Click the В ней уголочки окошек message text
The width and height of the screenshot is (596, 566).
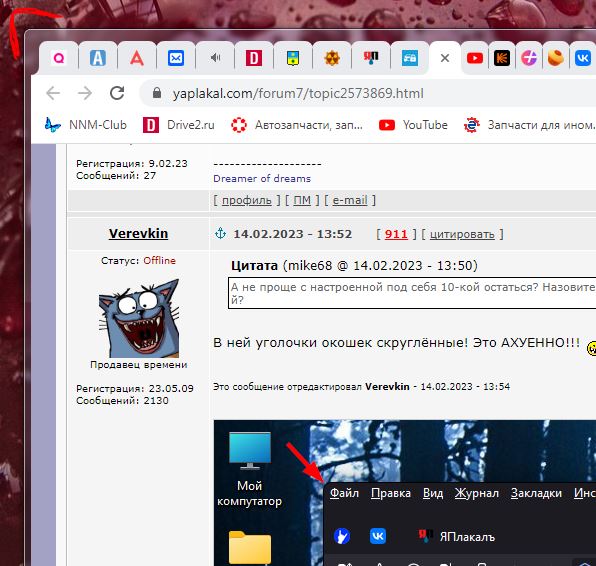[x=396, y=343]
